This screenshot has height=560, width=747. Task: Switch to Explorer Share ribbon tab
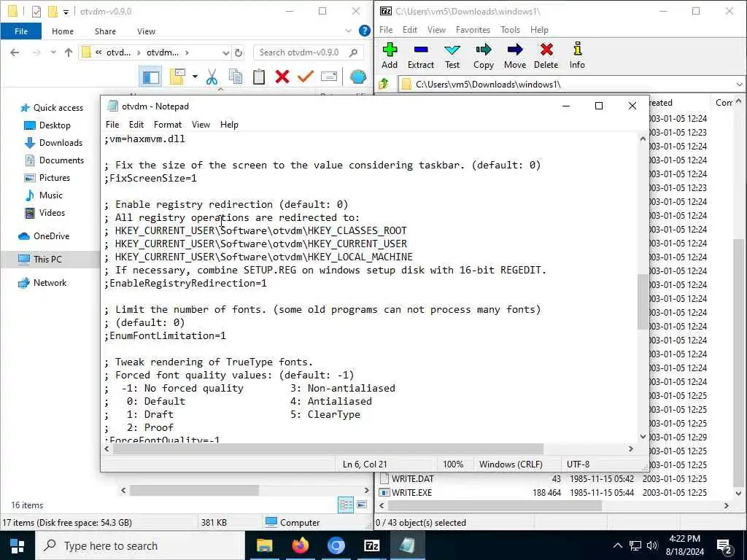pyautogui.click(x=105, y=31)
